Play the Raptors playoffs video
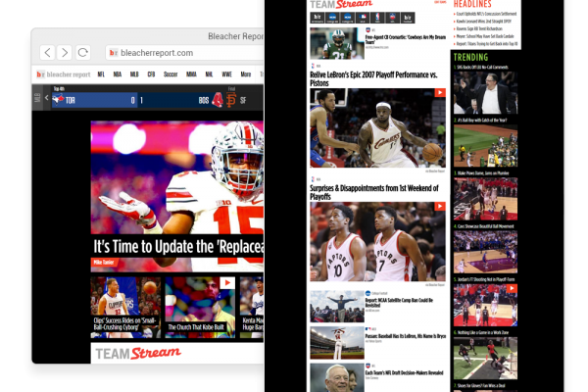The image size is (588, 392). [440, 207]
